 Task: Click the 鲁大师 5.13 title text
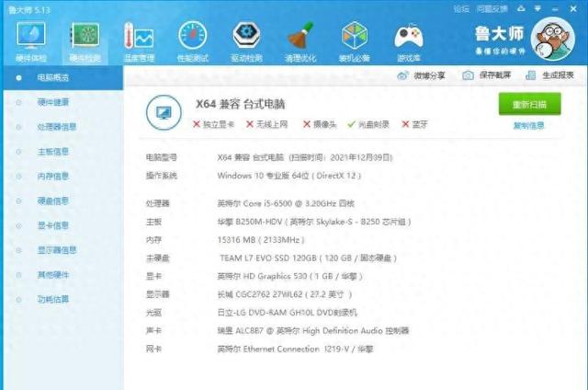[x=29, y=10]
